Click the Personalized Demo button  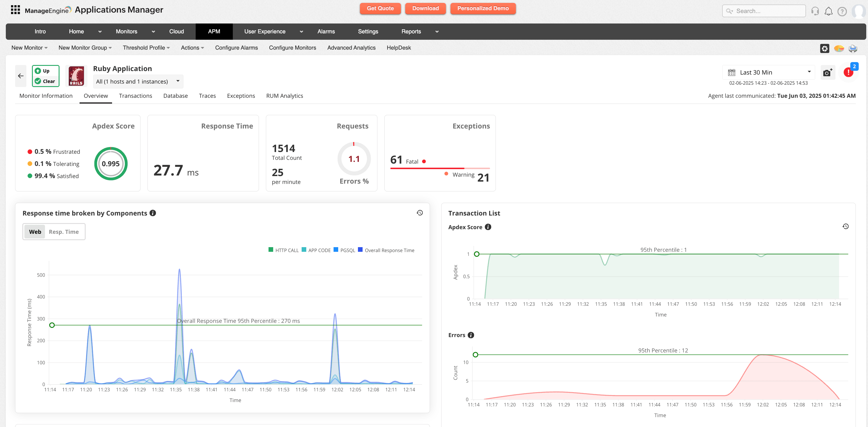[x=483, y=8]
